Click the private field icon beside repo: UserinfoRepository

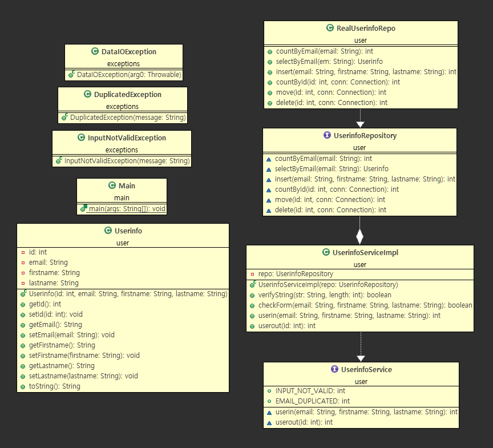252,275
